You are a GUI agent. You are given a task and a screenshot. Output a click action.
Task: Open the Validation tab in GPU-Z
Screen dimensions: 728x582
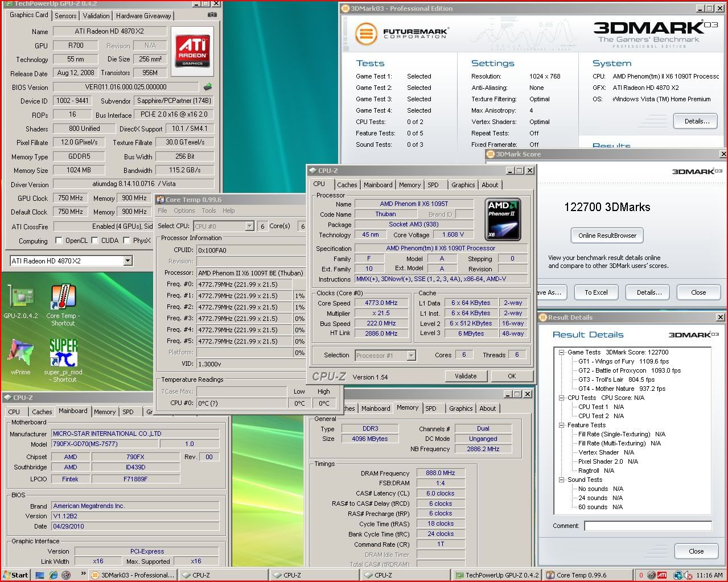96,16
